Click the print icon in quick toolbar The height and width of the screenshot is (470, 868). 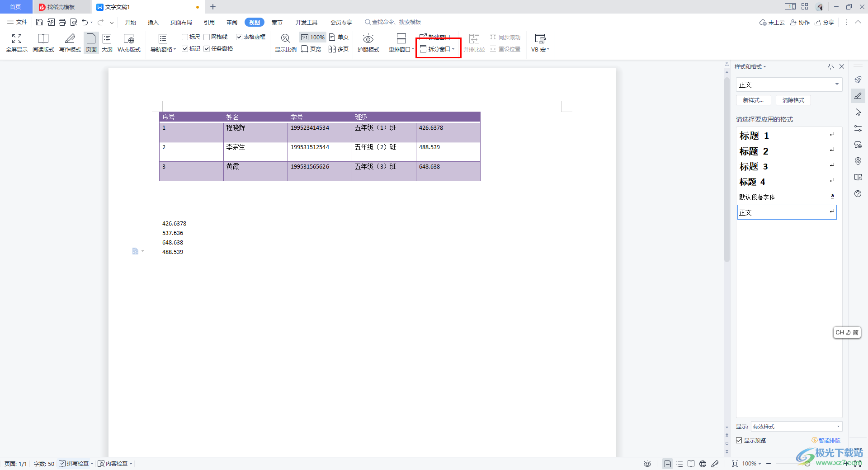click(62, 22)
